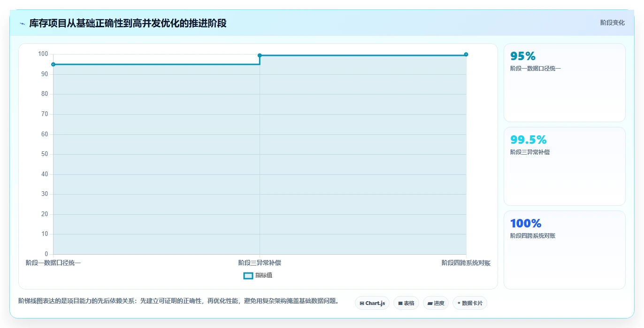Click the lightning icon beside the title
Image resolution: width=644 pixels, height=328 pixels.
point(22,23)
